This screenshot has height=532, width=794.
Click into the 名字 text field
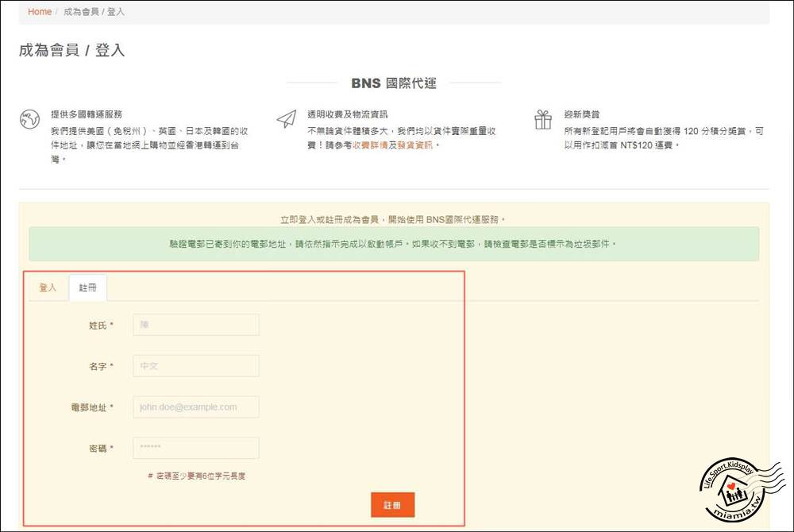point(195,366)
